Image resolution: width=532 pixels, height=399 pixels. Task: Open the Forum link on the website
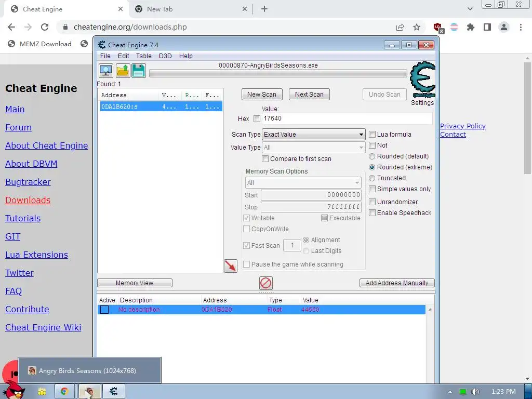point(18,128)
